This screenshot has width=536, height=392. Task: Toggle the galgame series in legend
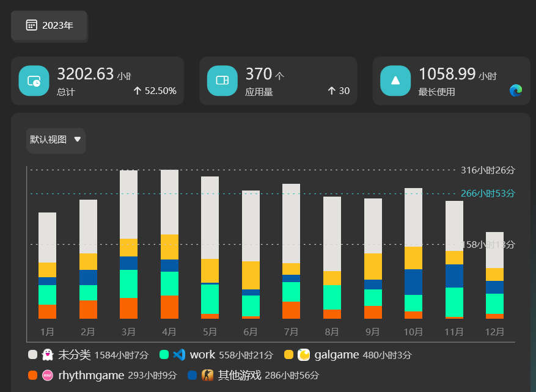337,355
